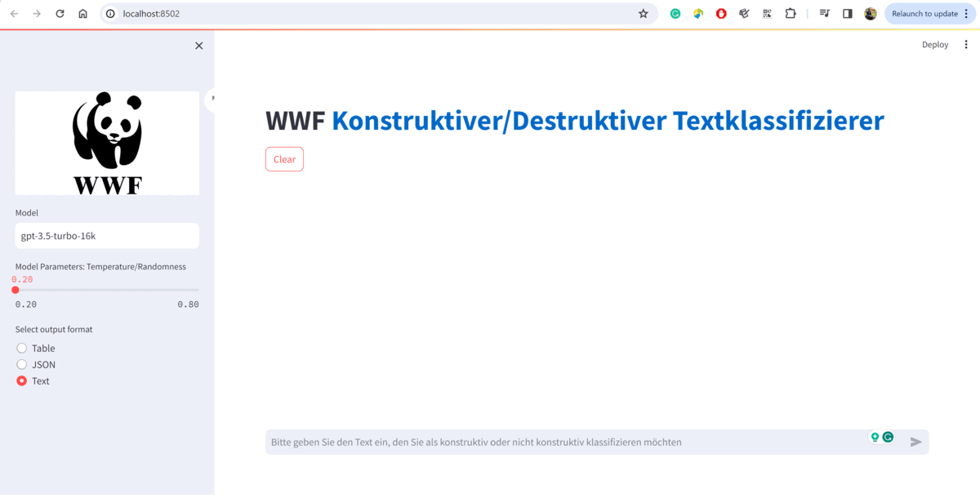The width and height of the screenshot is (980, 498).
Task: Open the pen sketch extension icon
Action: coord(744,14)
